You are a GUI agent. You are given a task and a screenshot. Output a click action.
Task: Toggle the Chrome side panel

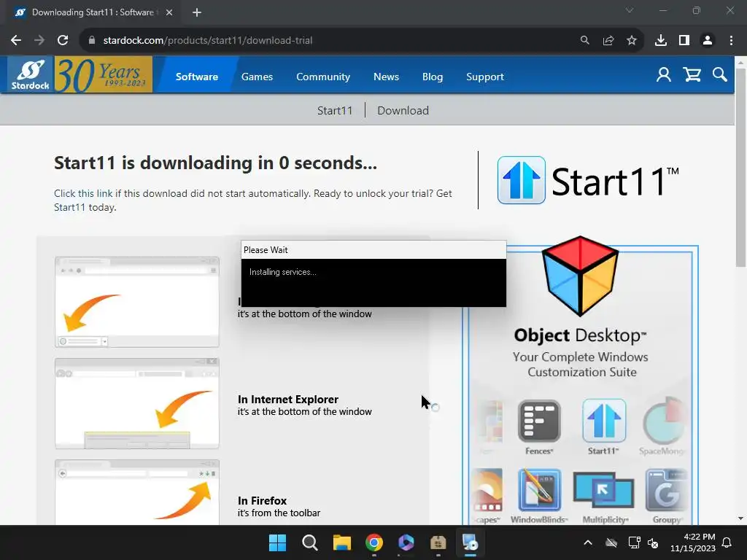pos(684,41)
